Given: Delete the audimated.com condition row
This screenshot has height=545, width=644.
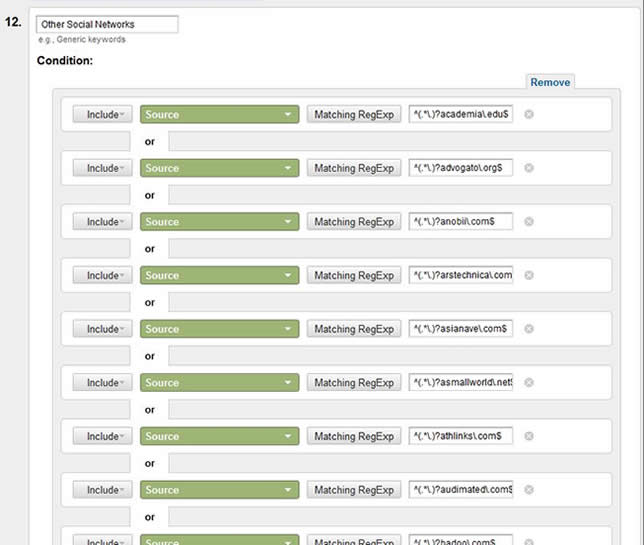Looking at the screenshot, I should [529, 490].
